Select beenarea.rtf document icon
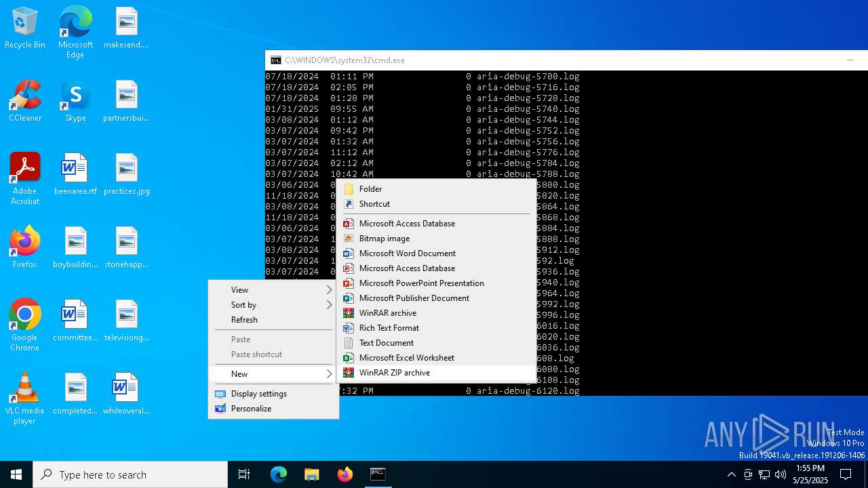Screen dimensions: 868x488 coord(75,175)
